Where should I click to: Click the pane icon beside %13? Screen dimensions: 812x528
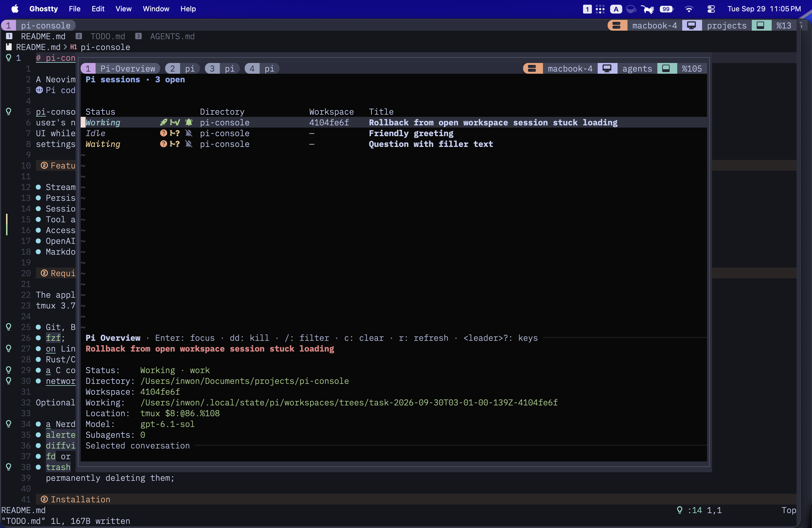click(760, 25)
